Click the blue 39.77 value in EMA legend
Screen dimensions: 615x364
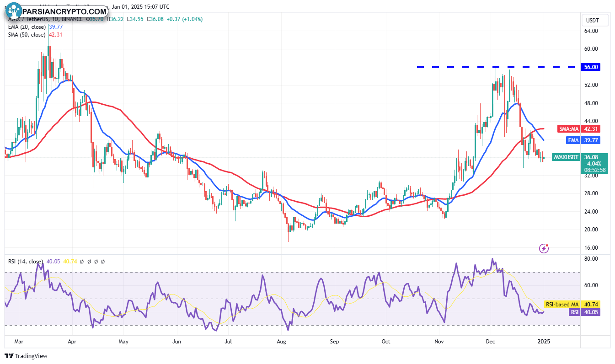click(x=55, y=27)
